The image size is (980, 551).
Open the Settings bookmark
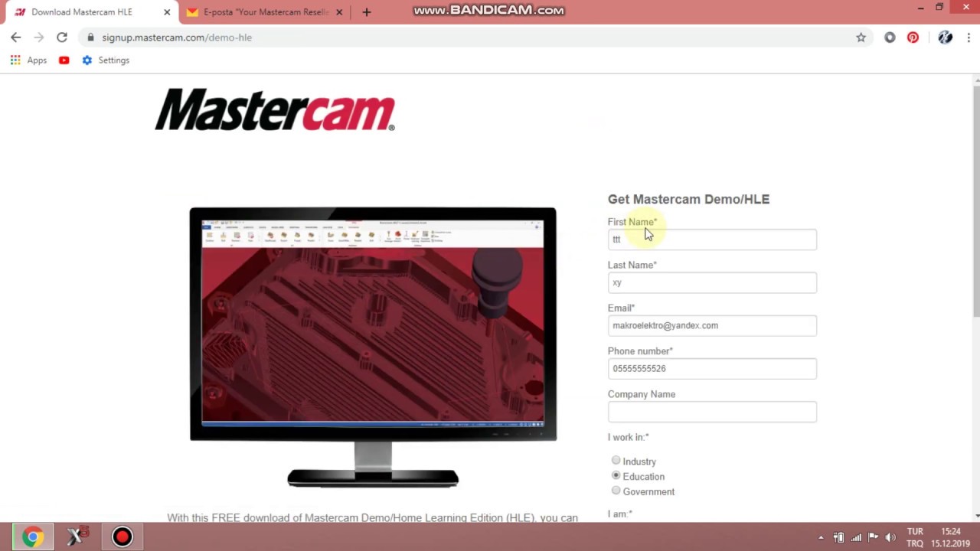click(x=106, y=60)
